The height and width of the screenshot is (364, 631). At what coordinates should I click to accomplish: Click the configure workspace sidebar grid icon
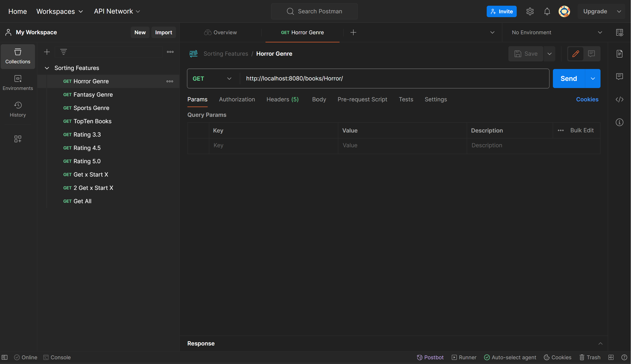pos(18,139)
